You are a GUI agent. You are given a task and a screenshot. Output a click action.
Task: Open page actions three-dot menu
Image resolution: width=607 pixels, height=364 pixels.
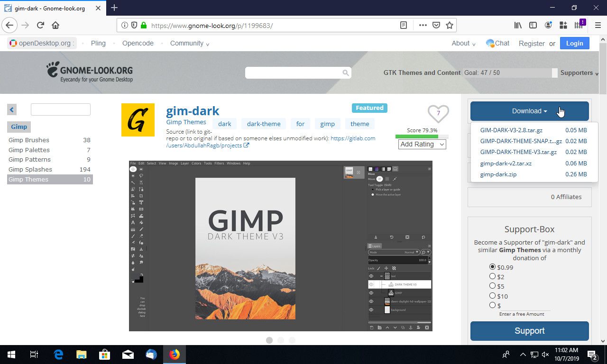coord(423,26)
